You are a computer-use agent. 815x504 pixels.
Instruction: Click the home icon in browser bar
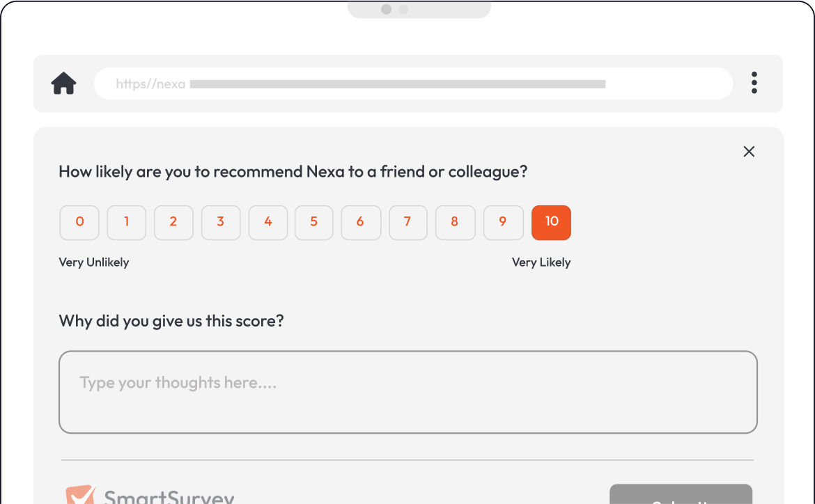tap(63, 84)
